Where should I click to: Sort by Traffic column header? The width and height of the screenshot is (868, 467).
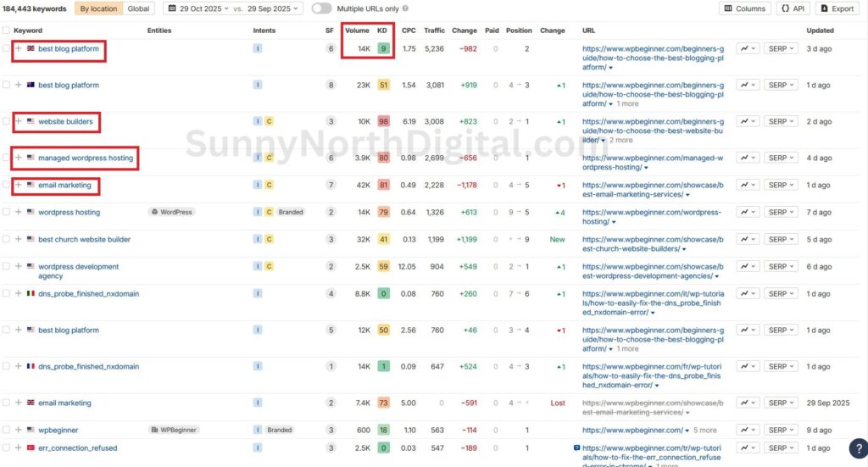(x=434, y=31)
